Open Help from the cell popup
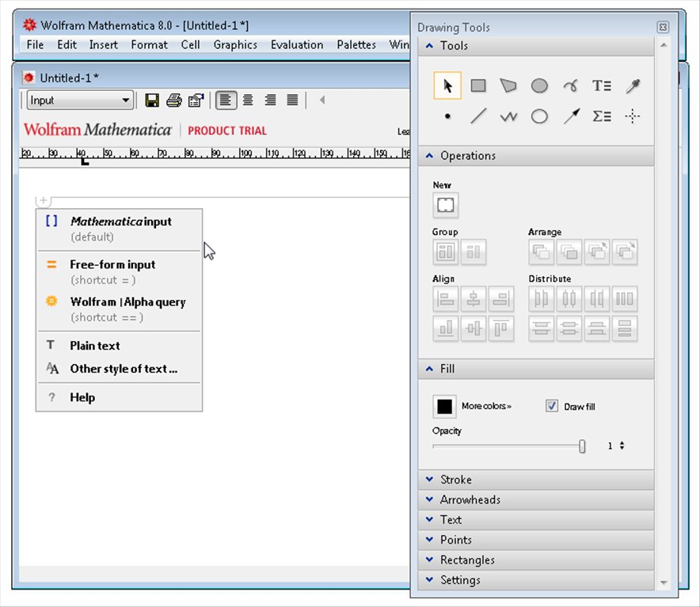This screenshot has width=700, height=607. [120, 397]
